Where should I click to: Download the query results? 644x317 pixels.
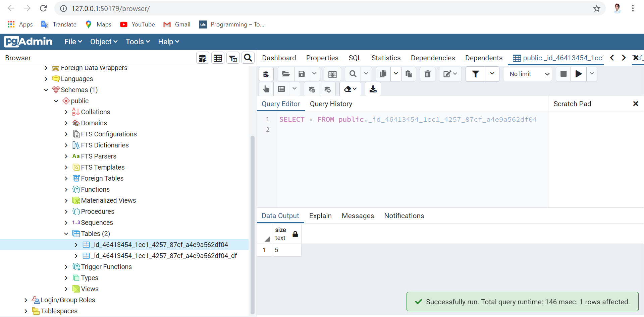click(373, 89)
